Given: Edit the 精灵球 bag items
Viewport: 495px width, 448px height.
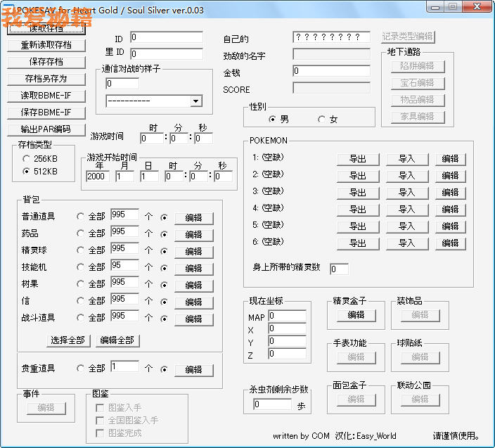Looking at the screenshot, I should [x=193, y=252].
